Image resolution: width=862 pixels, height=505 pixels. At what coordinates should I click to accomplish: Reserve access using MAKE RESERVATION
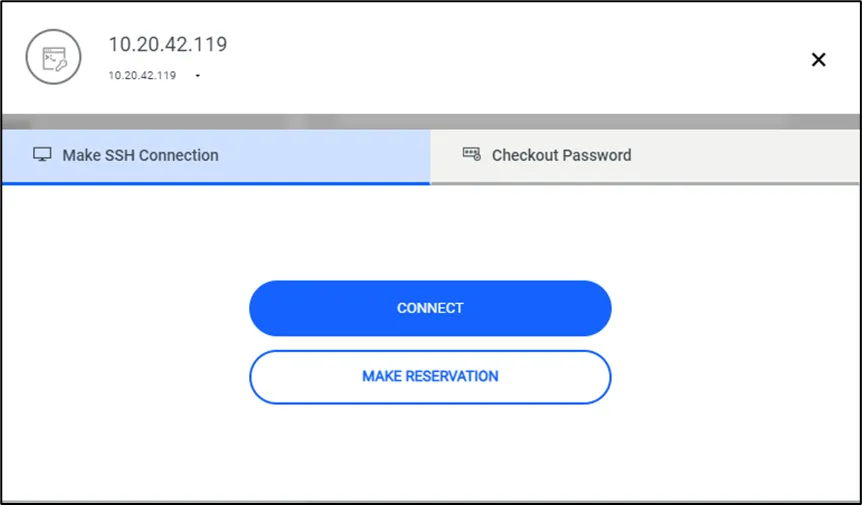[430, 377]
